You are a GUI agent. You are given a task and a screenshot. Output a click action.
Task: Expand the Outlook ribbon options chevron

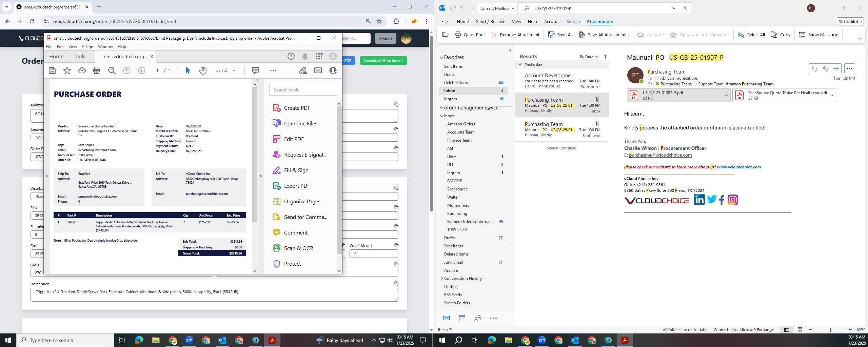point(860,38)
